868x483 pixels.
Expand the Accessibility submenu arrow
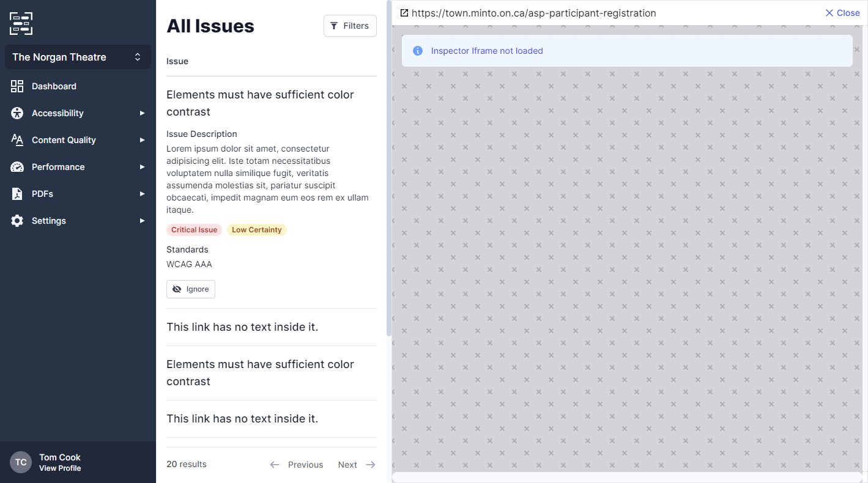(x=142, y=113)
